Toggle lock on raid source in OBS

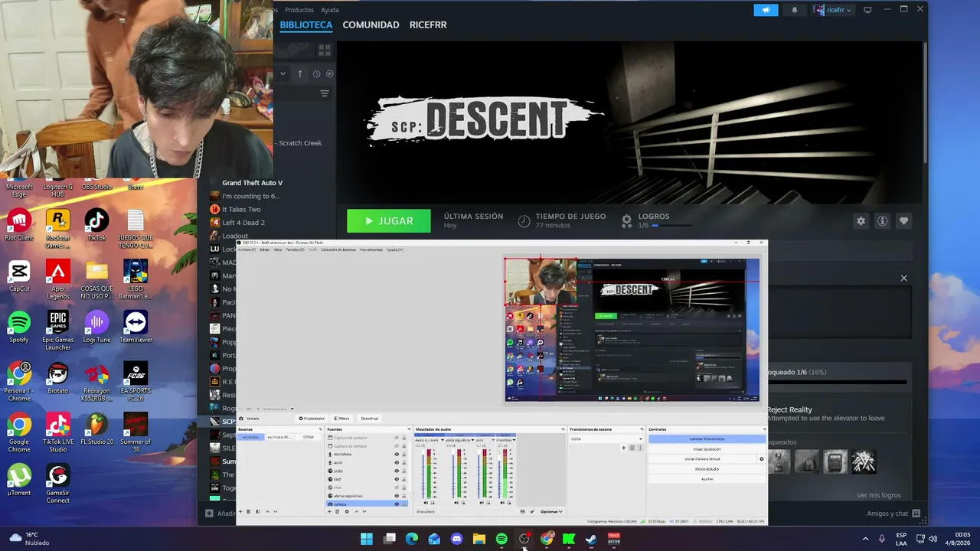[404, 480]
